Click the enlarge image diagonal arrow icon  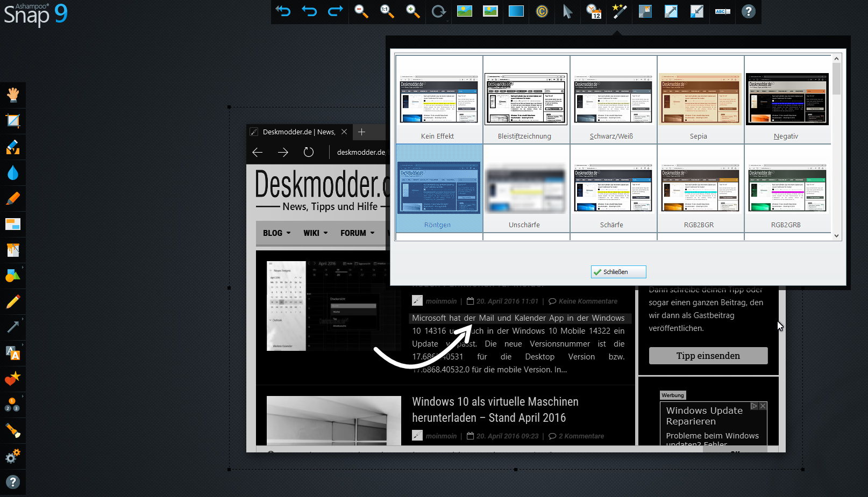[x=671, y=11]
